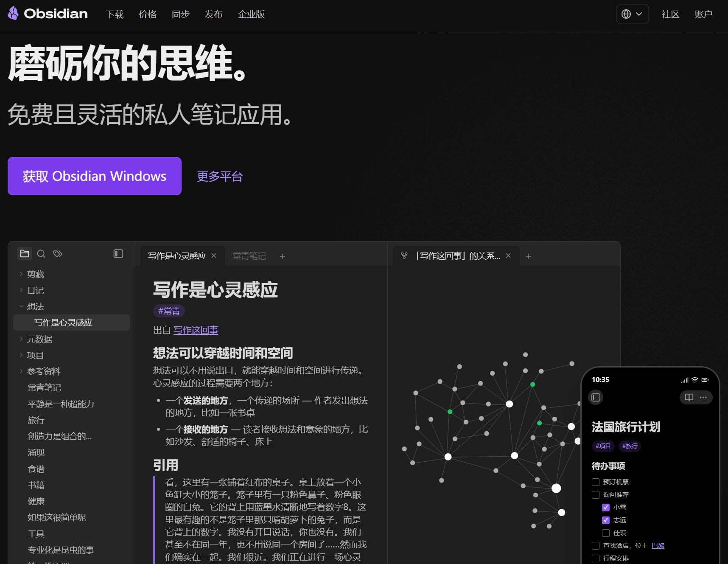Click the 获取 Obsidian Windows button

tap(94, 176)
